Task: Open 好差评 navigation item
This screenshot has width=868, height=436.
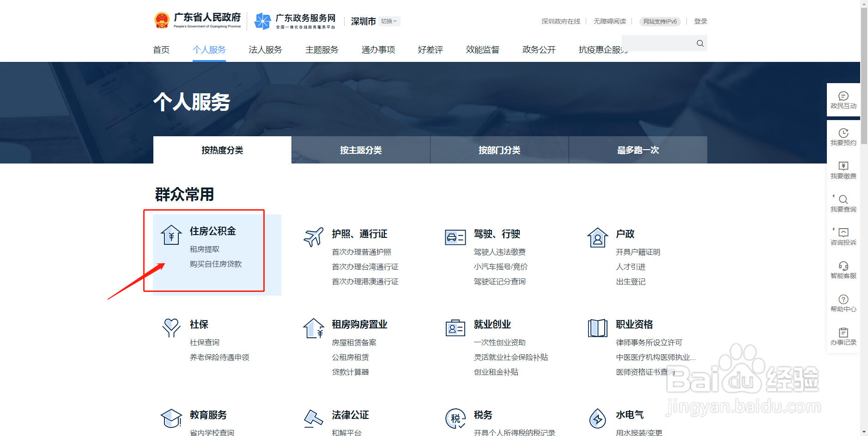Action: coord(431,50)
